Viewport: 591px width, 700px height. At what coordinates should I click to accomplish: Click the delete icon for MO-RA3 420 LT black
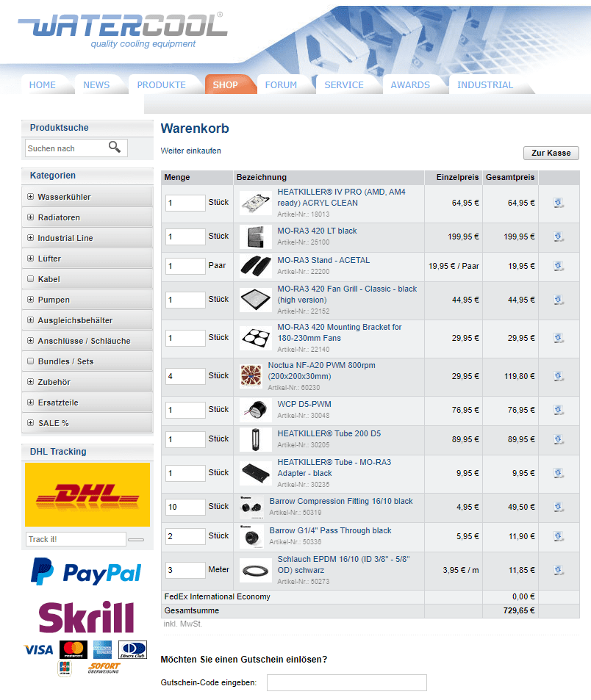click(559, 237)
